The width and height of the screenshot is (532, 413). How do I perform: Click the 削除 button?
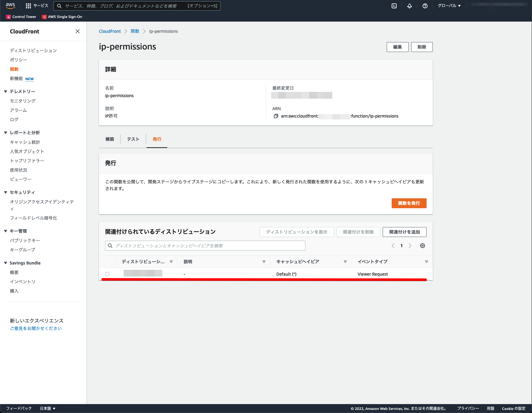[x=422, y=47]
